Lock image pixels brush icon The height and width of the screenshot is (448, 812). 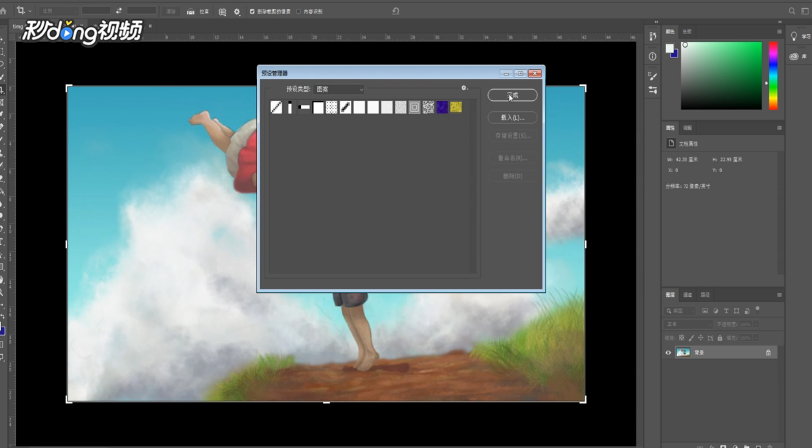[691, 338]
